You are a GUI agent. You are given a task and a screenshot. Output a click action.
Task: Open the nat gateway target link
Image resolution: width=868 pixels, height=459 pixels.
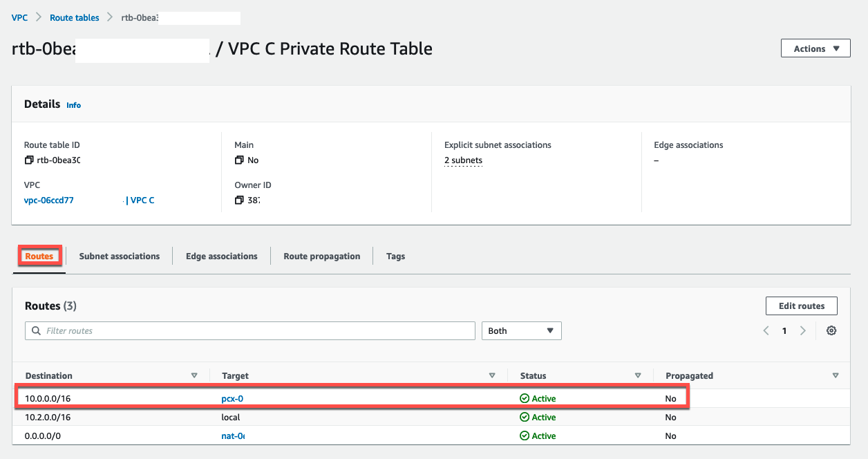click(234, 436)
